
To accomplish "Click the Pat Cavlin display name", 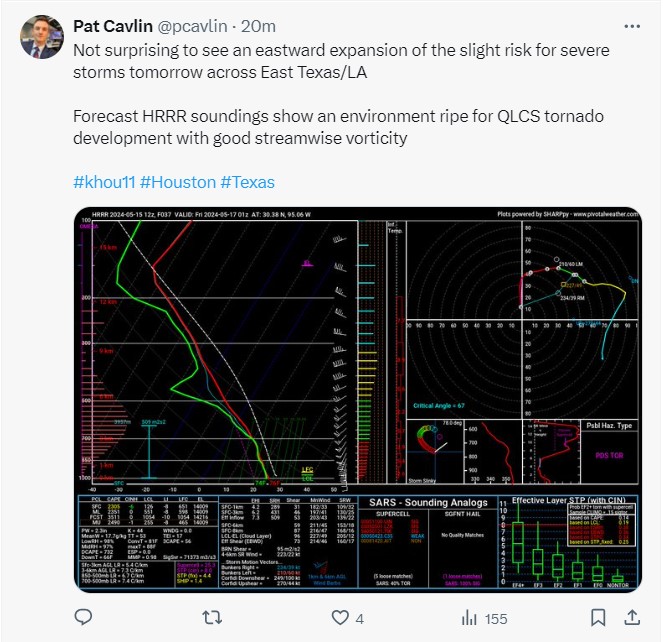I will point(113,26).
